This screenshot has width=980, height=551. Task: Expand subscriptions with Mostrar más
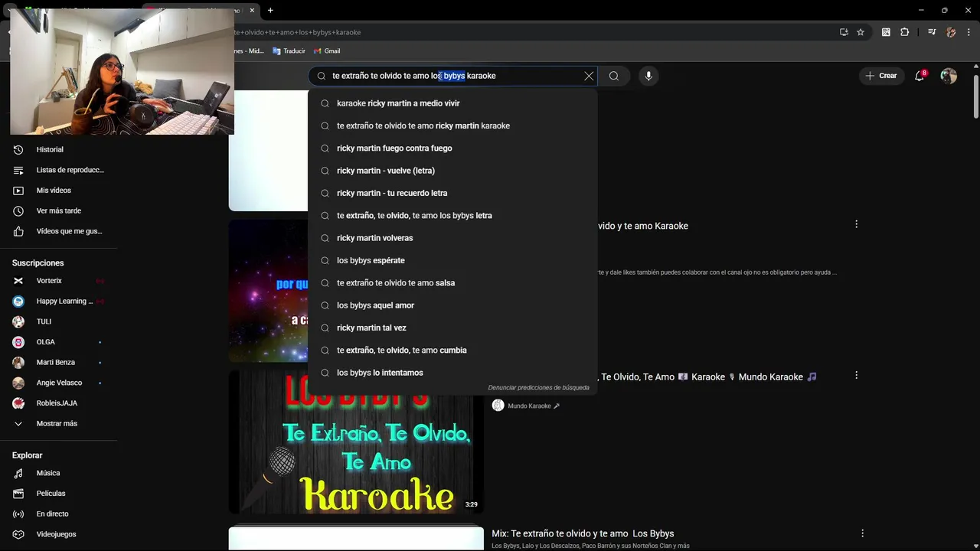tap(58, 423)
